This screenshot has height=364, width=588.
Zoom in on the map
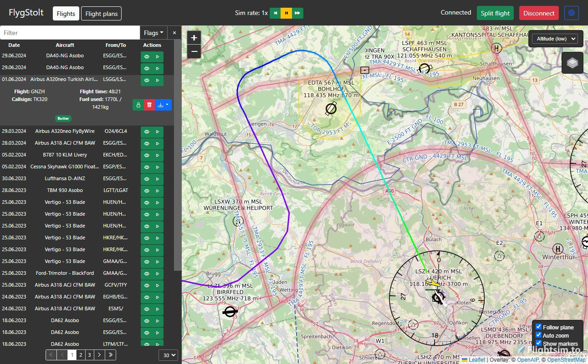click(194, 38)
